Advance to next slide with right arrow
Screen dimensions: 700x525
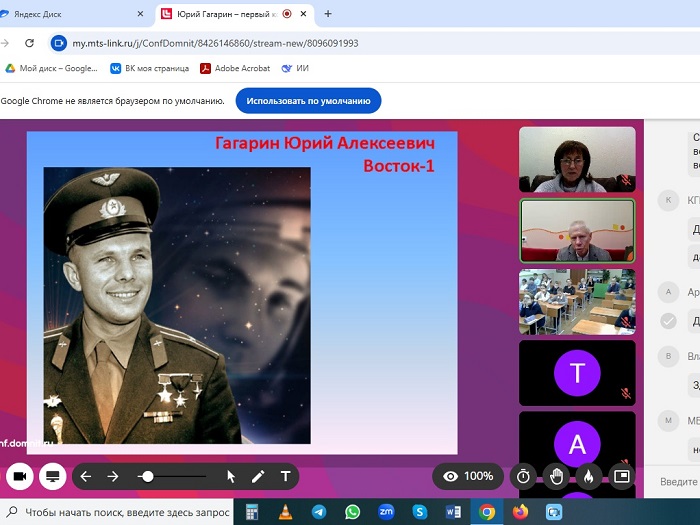113,477
